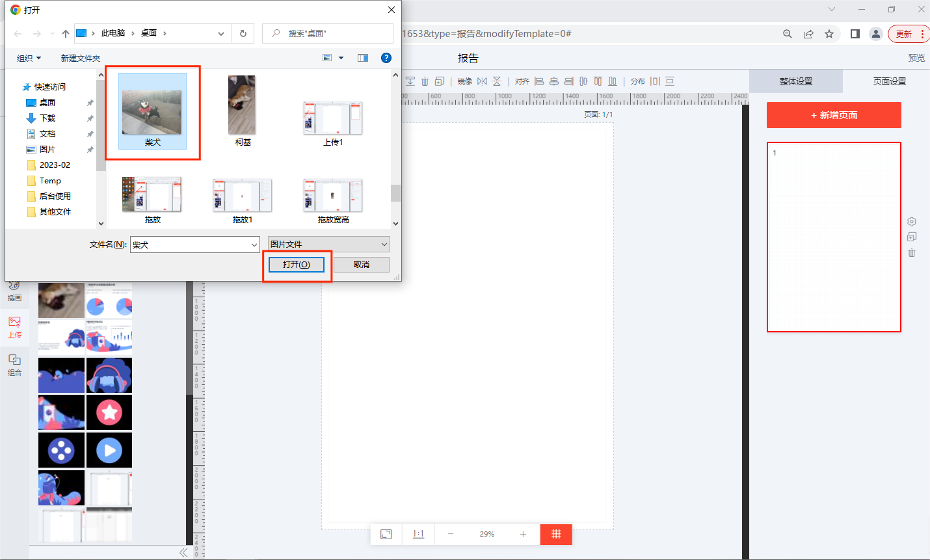This screenshot has height=560, width=930.
Task: Expand the address path history dropdown
Action: pyautogui.click(x=221, y=33)
